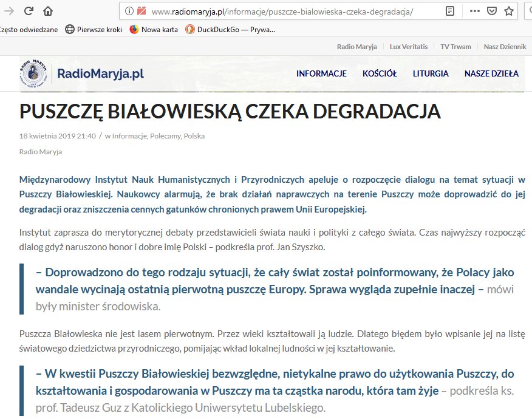Open the Często odwiedzane bookmarks folder
The width and height of the screenshot is (532, 419).
tap(29, 30)
